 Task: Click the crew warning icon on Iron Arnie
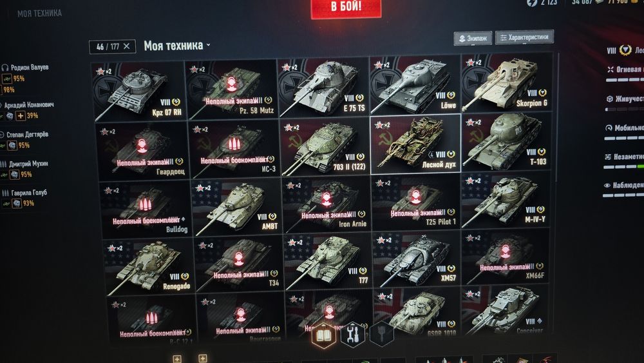tap(327, 199)
